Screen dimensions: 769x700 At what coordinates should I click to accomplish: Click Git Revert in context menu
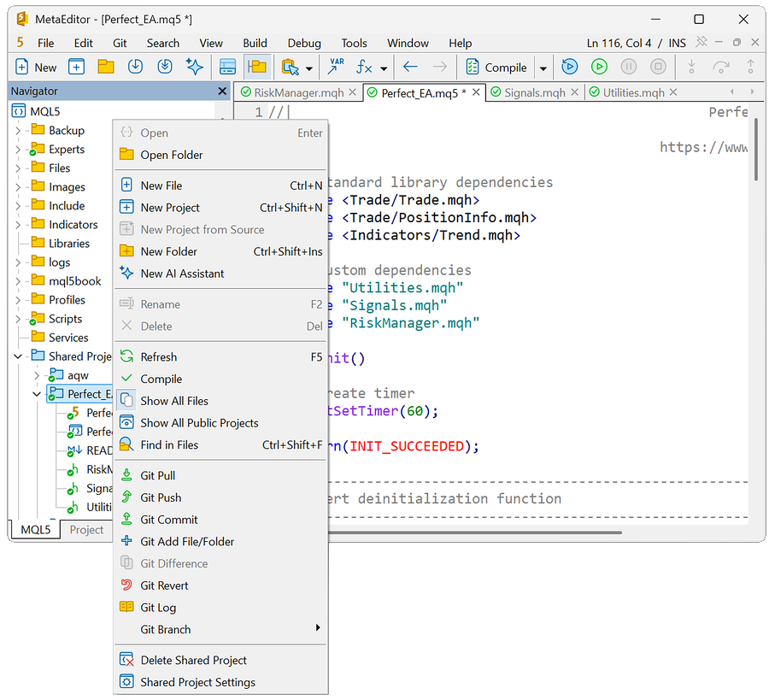(220, 585)
